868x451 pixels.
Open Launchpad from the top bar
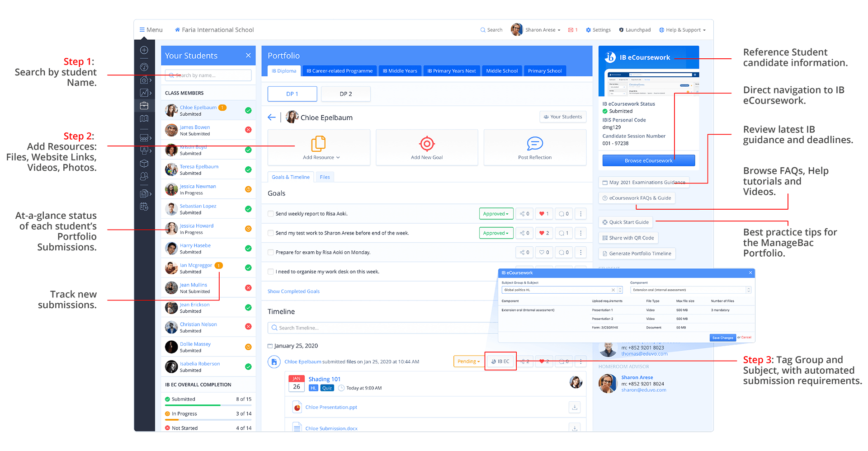[x=635, y=30]
